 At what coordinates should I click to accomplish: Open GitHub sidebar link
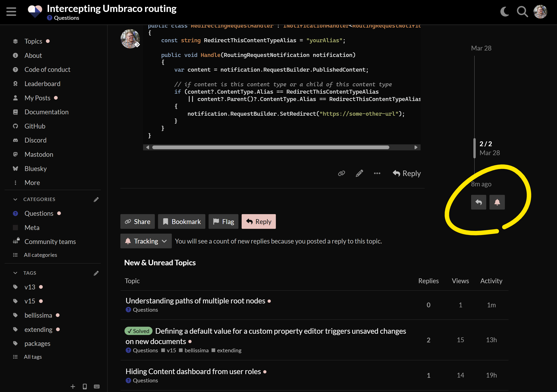(35, 126)
